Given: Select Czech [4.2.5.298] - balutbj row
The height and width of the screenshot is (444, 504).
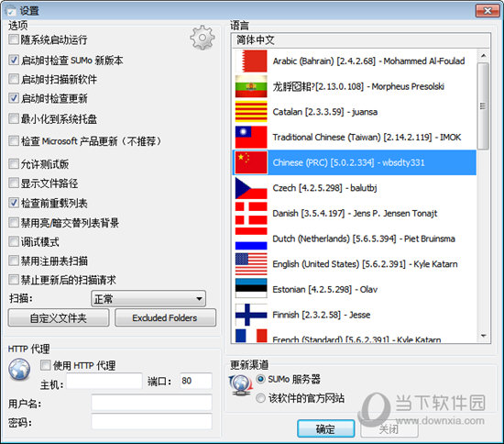Looking at the screenshot, I should pyautogui.click(x=355, y=188).
